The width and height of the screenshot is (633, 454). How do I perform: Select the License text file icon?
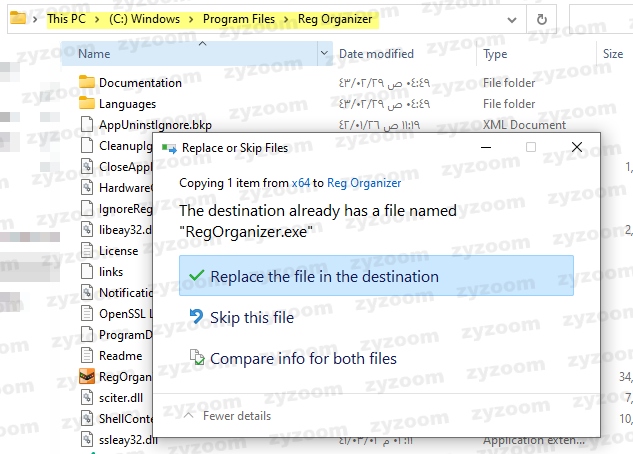coord(87,250)
